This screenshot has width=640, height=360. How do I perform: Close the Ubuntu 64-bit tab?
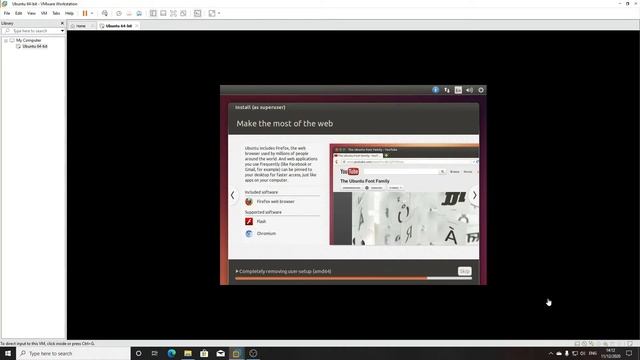(137, 26)
